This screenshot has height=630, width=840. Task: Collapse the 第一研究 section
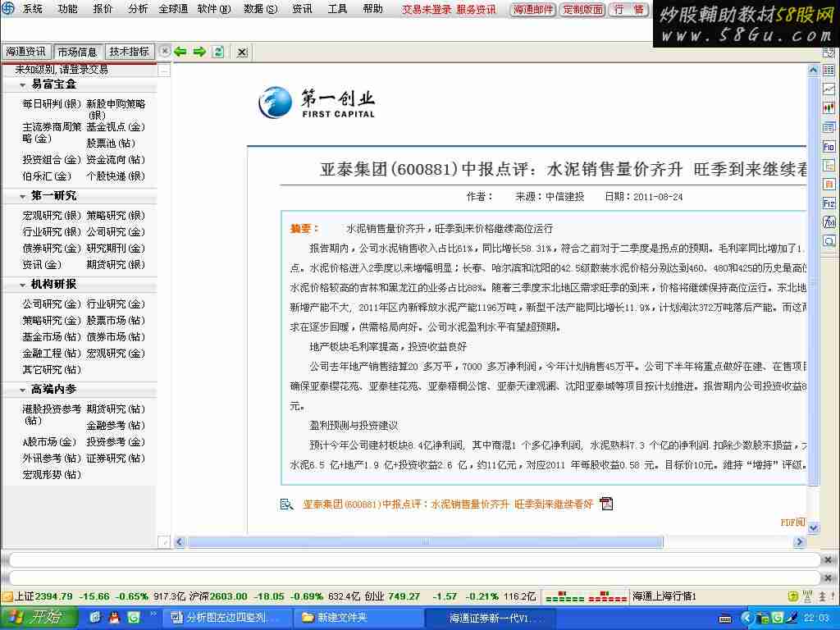(x=22, y=197)
